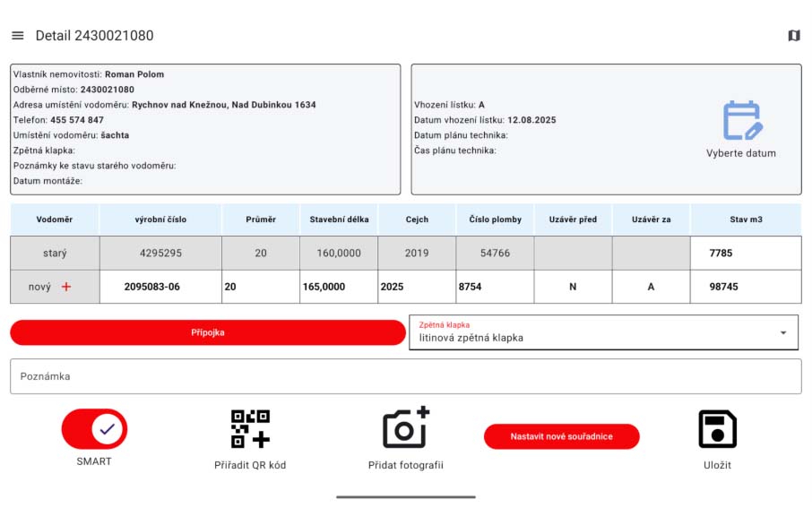
Task: Click the red plus next to nový
Action: [65, 287]
